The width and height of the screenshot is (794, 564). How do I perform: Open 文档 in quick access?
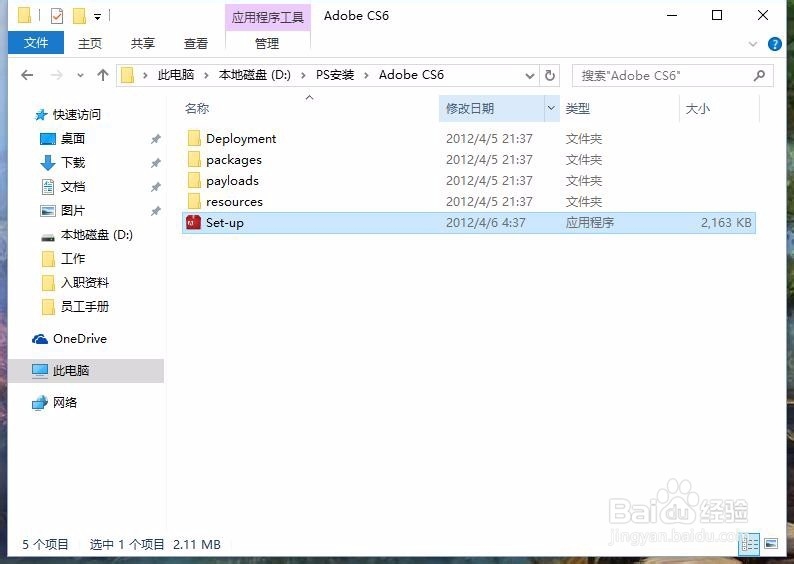point(73,187)
